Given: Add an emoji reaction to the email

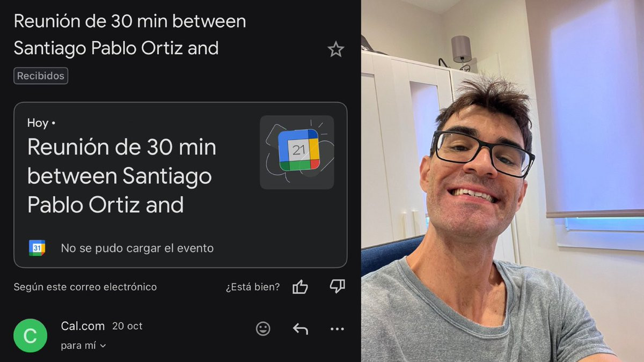Looking at the screenshot, I should click(x=263, y=329).
